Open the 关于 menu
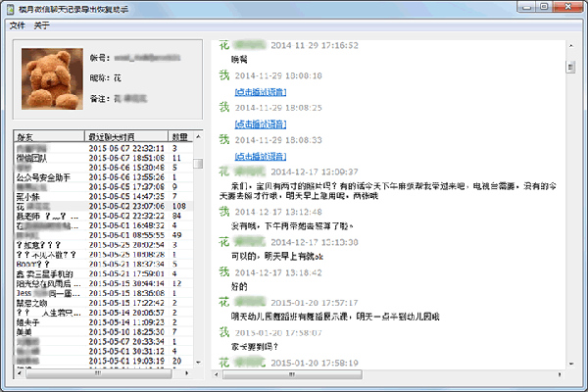Image resolution: width=588 pixels, height=392 pixels. pos(41,25)
